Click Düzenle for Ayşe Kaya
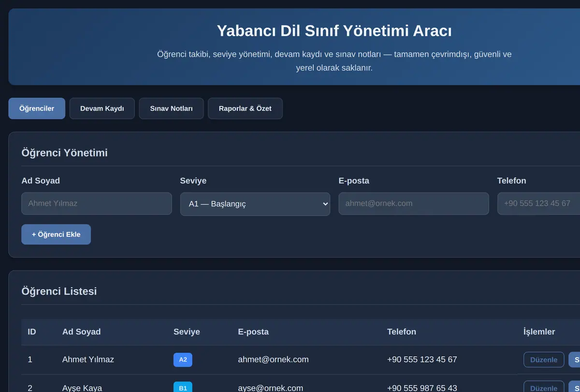Image resolution: width=580 pixels, height=392 pixels. pyautogui.click(x=544, y=386)
